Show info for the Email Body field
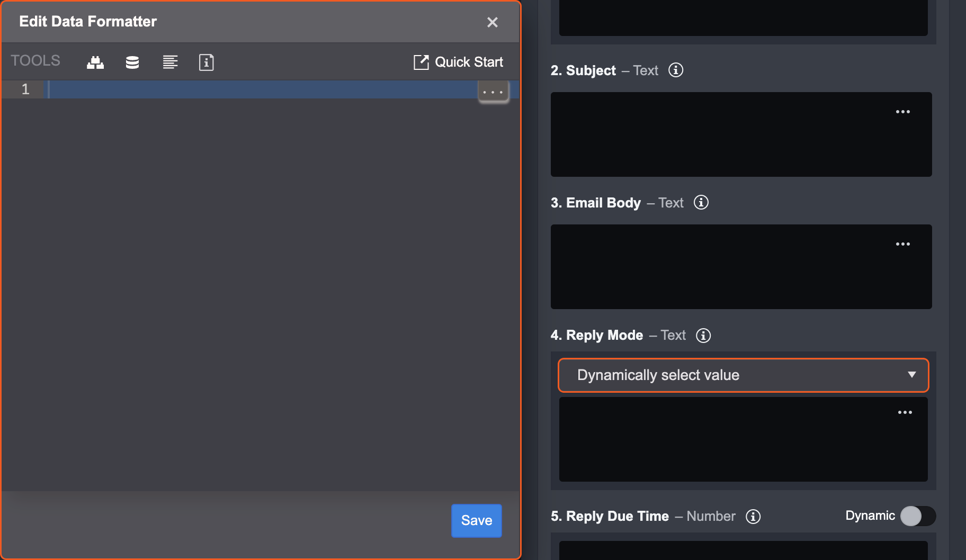Screen dimensions: 966x560 701,203
